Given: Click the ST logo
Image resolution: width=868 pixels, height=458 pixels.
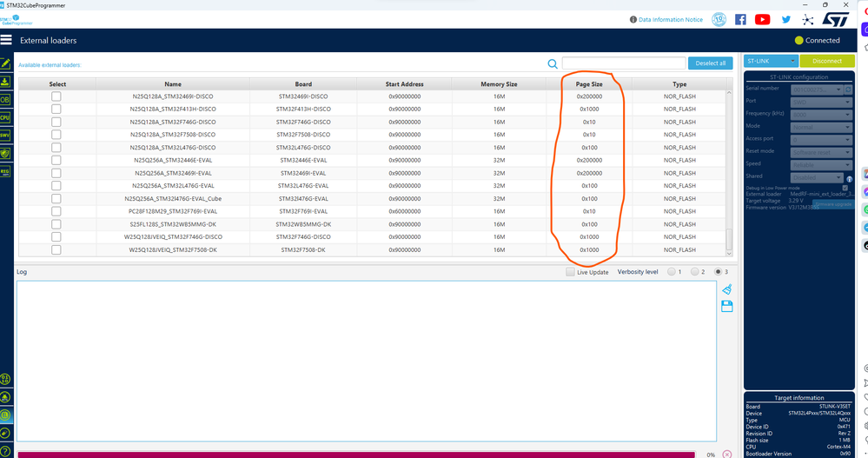Looking at the screenshot, I should 835,19.
